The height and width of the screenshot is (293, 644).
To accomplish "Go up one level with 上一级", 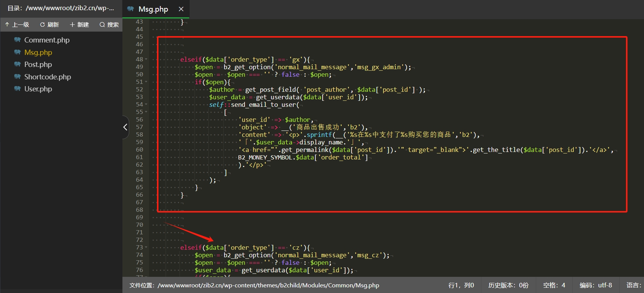I will 17,25.
